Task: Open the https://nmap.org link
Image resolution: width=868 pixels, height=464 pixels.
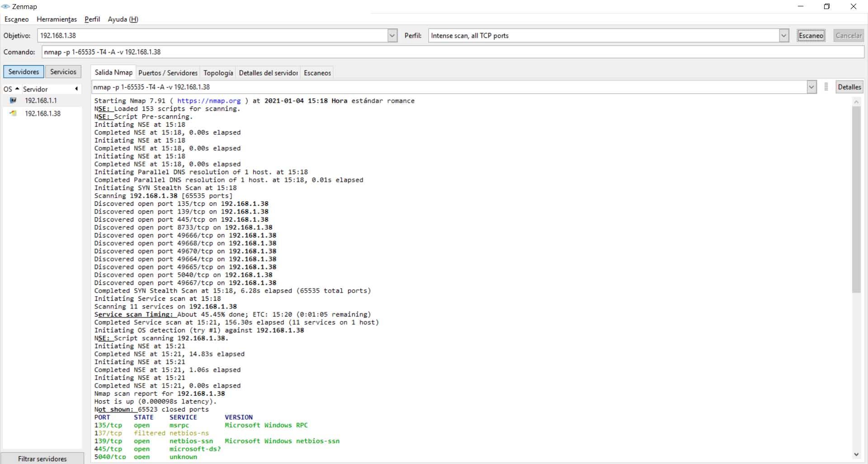Action: pyautogui.click(x=209, y=101)
